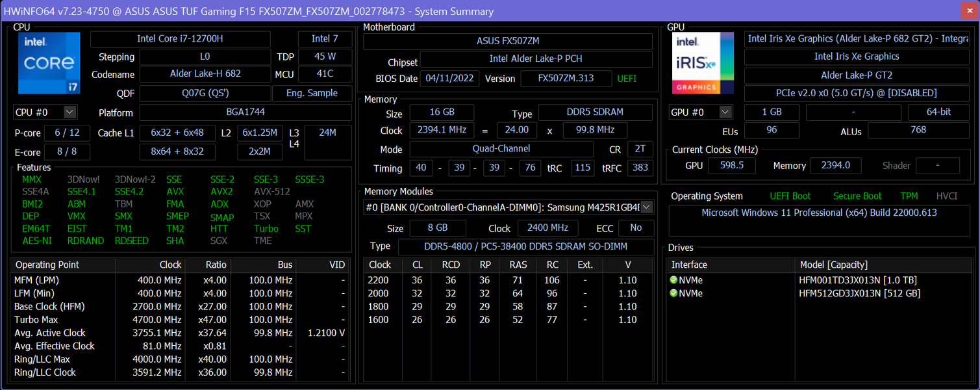
Task: Click the 1600 clock row in the timing table
Action: click(x=509, y=320)
